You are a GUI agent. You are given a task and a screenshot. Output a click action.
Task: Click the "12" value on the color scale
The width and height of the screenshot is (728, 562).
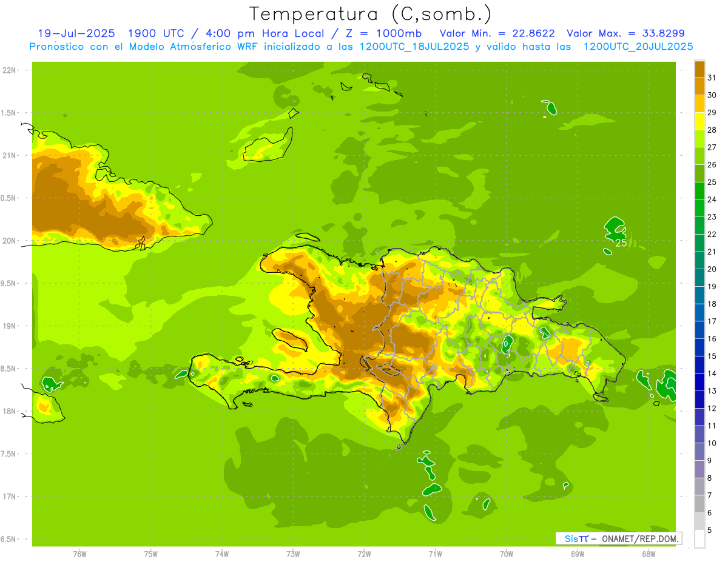(x=712, y=409)
